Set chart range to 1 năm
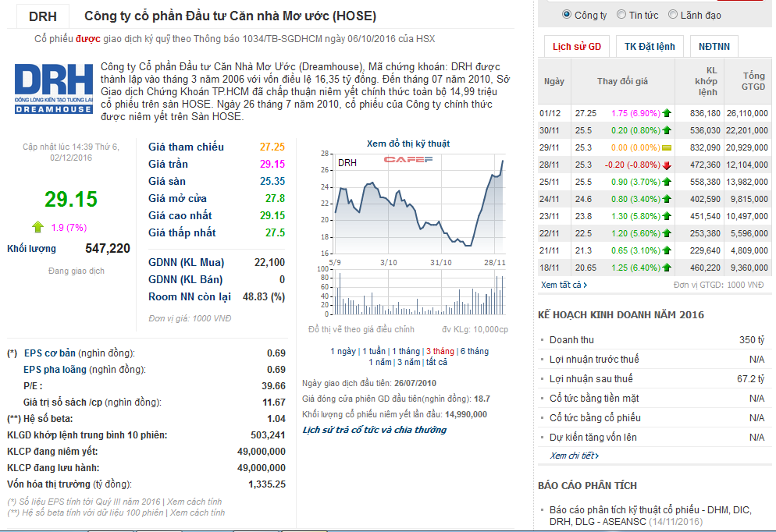The image size is (776, 532). (380, 362)
